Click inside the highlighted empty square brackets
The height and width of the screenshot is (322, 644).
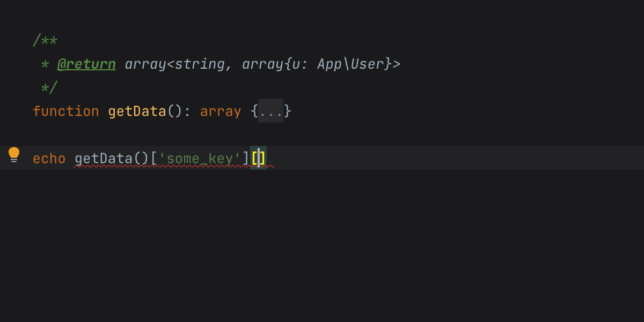258,158
